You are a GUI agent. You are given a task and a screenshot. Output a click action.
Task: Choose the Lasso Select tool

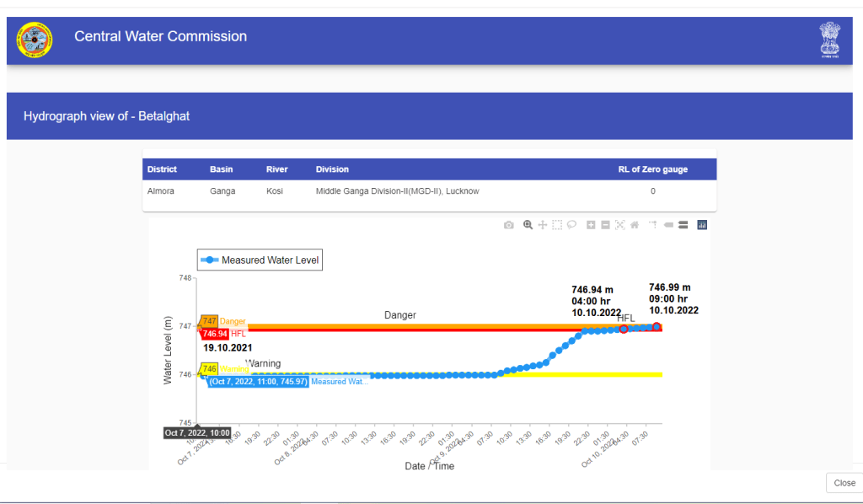(571, 225)
